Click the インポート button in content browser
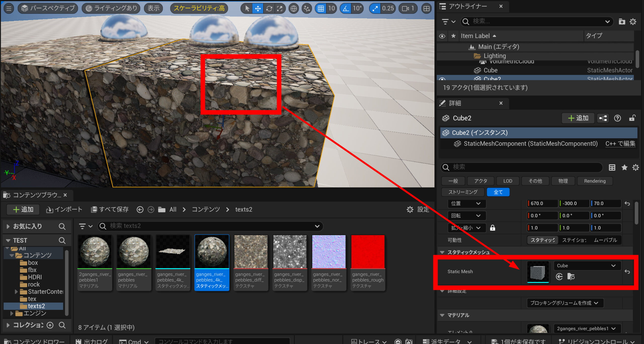Screen dimensions: 644x344 (x=64, y=209)
